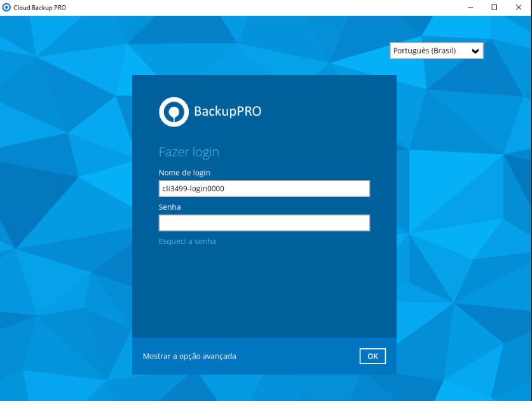Maximize the Cloud Backup PRO window
Viewport: 532px width, 401px height.
pos(494,8)
